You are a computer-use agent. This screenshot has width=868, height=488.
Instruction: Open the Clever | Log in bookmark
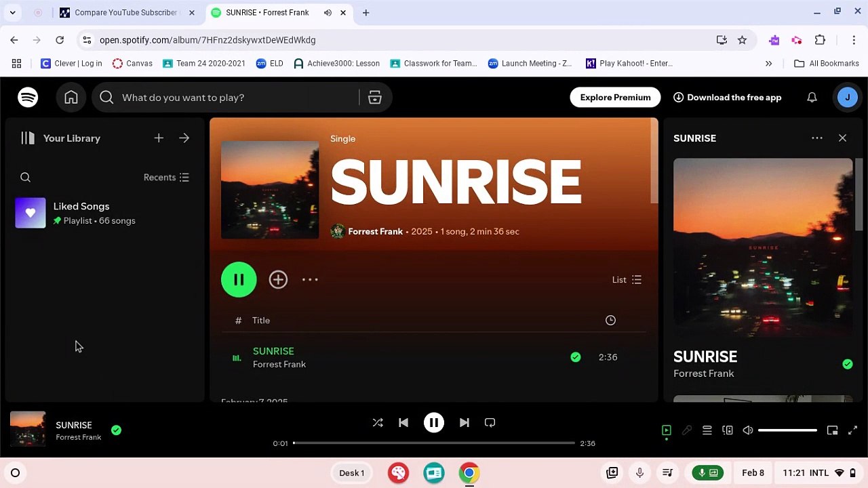(x=71, y=64)
